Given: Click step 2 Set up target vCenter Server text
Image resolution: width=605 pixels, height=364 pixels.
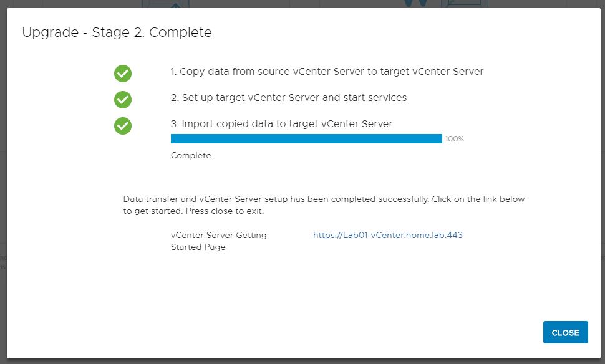Looking at the screenshot, I should coord(289,98).
